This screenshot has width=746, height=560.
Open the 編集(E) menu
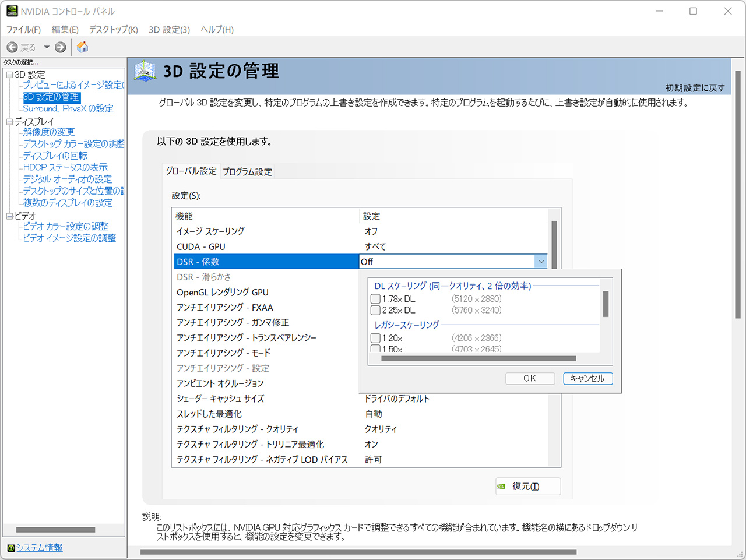(x=65, y=30)
